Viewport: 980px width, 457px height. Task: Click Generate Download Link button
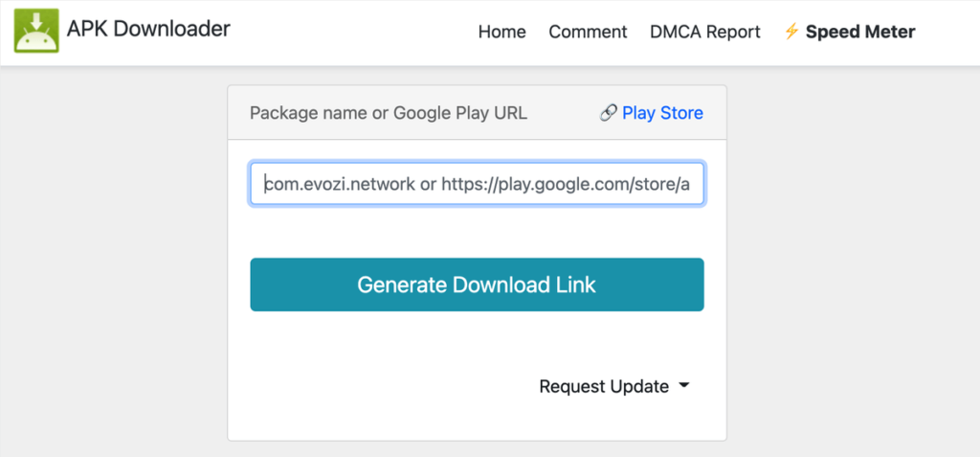coord(477,285)
